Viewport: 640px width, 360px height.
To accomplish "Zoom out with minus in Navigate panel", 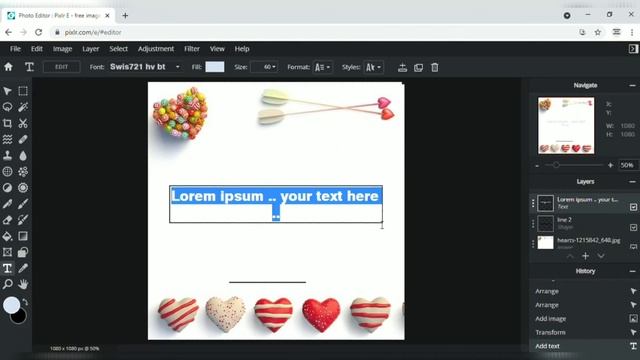I will [537, 166].
